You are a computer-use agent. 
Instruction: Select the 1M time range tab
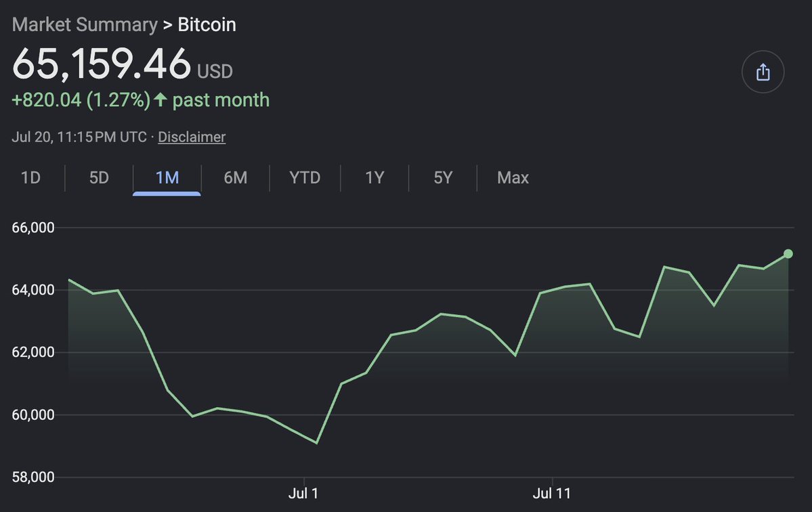pyautogui.click(x=167, y=177)
